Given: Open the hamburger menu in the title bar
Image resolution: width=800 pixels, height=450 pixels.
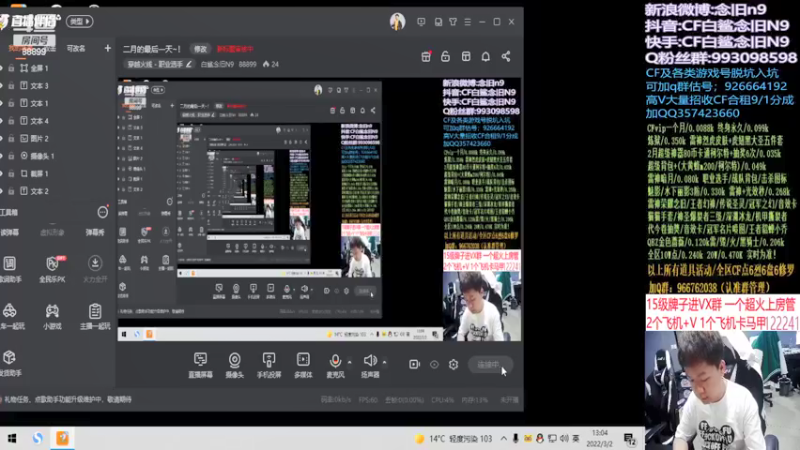Looking at the screenshot, I should click(x=467, y=22).
